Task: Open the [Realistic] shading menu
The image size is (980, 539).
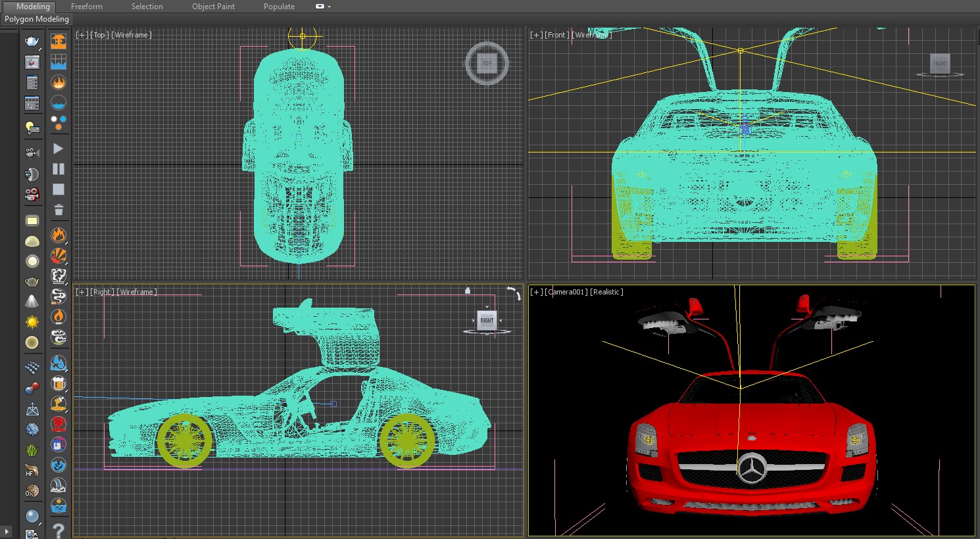Action: (x=606, y=292)
